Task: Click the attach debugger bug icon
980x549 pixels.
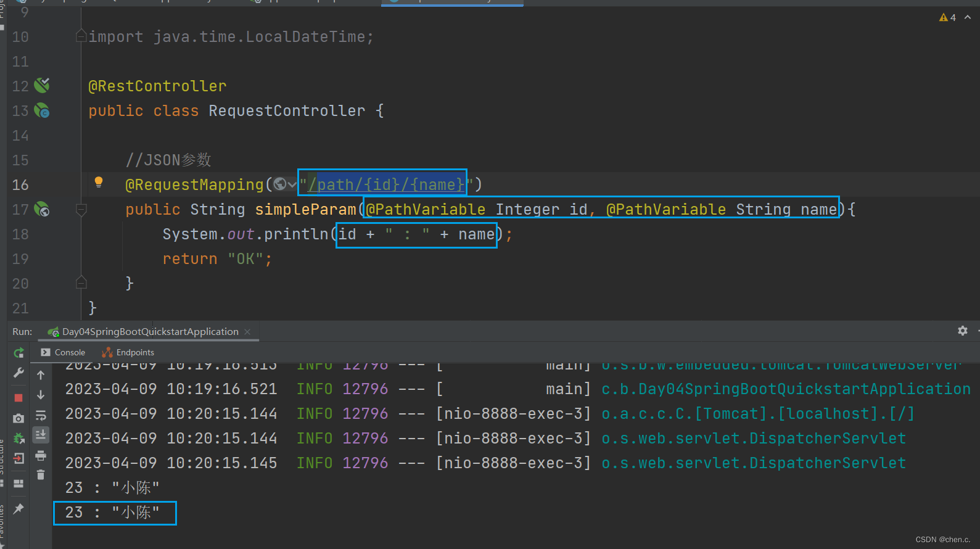Action: (19, 438)
